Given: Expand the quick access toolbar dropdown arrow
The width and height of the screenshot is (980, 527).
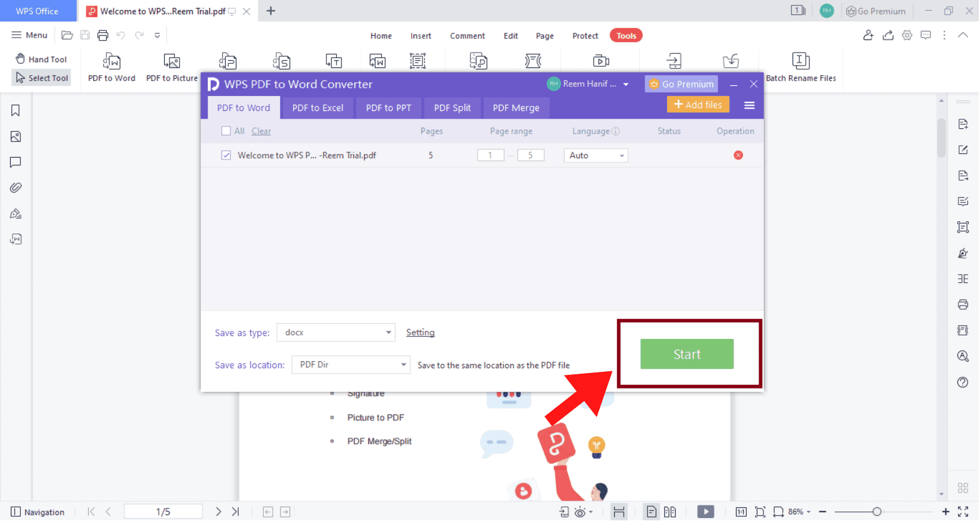Looking at the screenshot, I should coord(158,36).
